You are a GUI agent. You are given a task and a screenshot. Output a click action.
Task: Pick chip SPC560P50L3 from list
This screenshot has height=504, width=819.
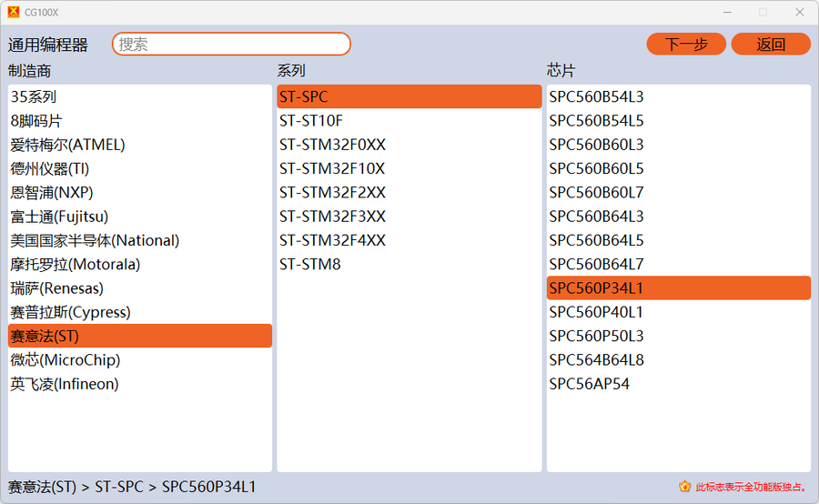(x=596, y=336)
